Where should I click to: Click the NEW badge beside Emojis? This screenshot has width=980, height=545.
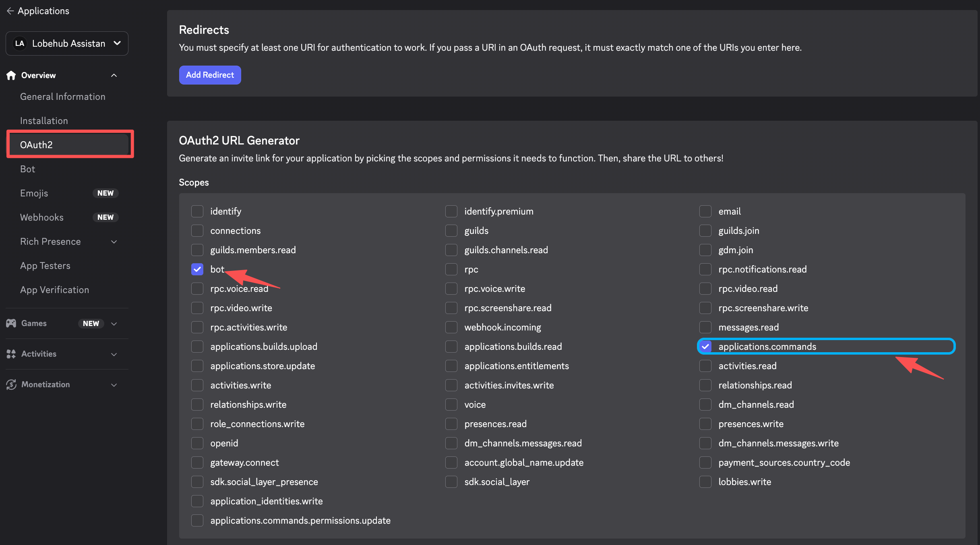tap(105, 193)
